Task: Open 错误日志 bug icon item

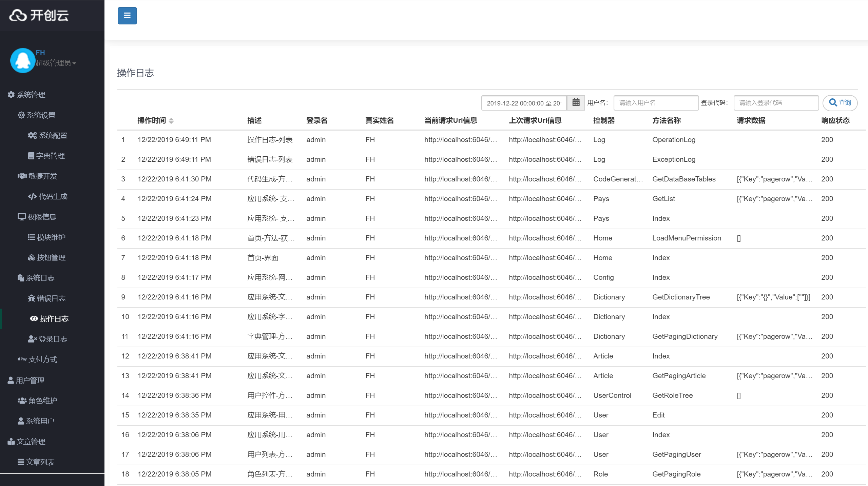Action: click(x=47, y=298)
